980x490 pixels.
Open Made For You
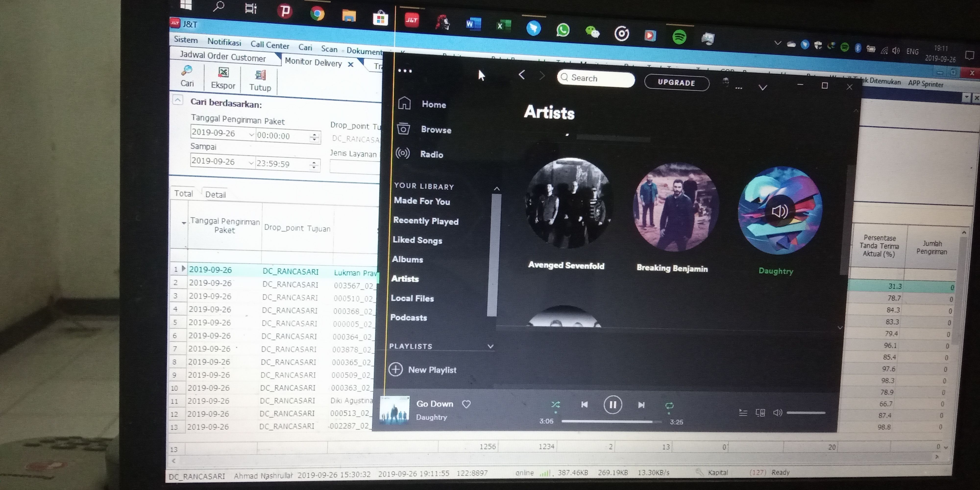point(422,201)
